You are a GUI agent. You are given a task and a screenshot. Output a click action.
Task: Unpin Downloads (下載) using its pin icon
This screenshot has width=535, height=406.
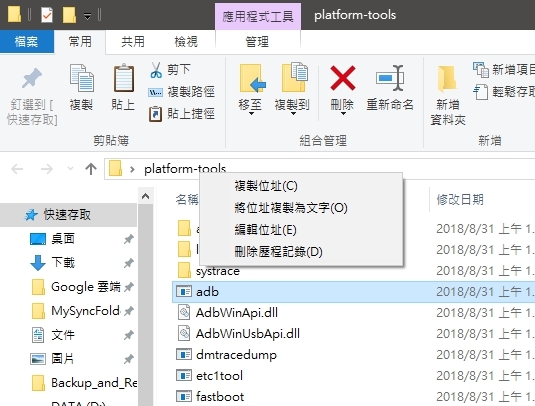(x=129, y=263)
